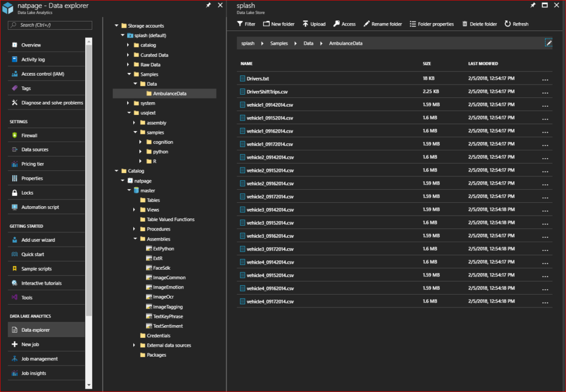Sort by the NAME column header

[x=247, y=64]
